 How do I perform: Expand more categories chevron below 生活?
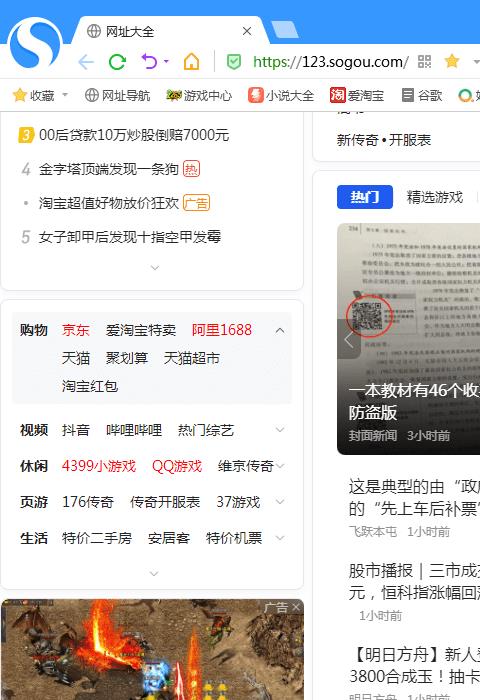(x=154, y=573)
